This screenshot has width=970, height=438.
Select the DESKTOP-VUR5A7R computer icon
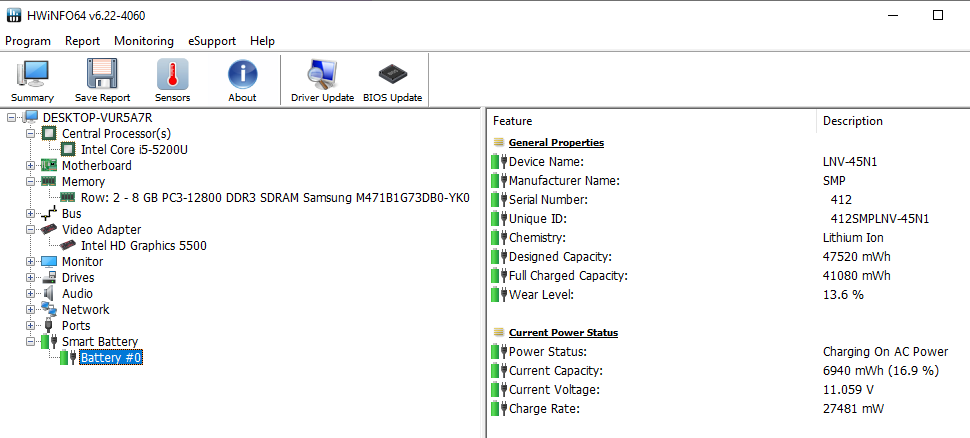pos(32,117)
